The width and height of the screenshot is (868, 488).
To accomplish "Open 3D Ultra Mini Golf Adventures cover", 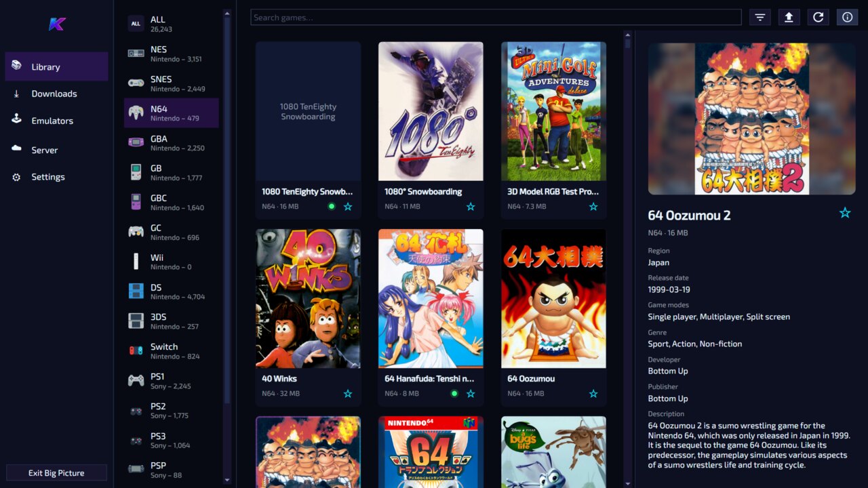I will click(553, 111).
